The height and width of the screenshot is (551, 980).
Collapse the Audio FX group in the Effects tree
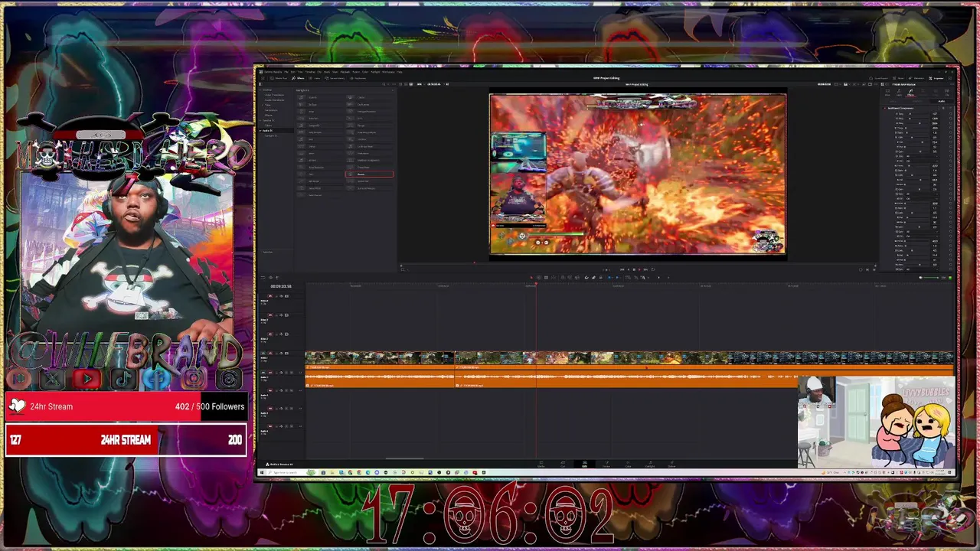260,131
